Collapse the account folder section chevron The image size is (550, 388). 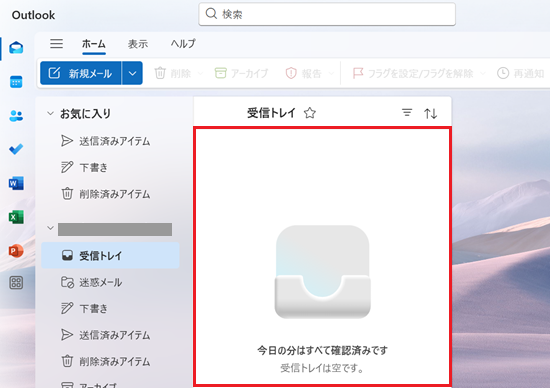[x=51, y=228]
